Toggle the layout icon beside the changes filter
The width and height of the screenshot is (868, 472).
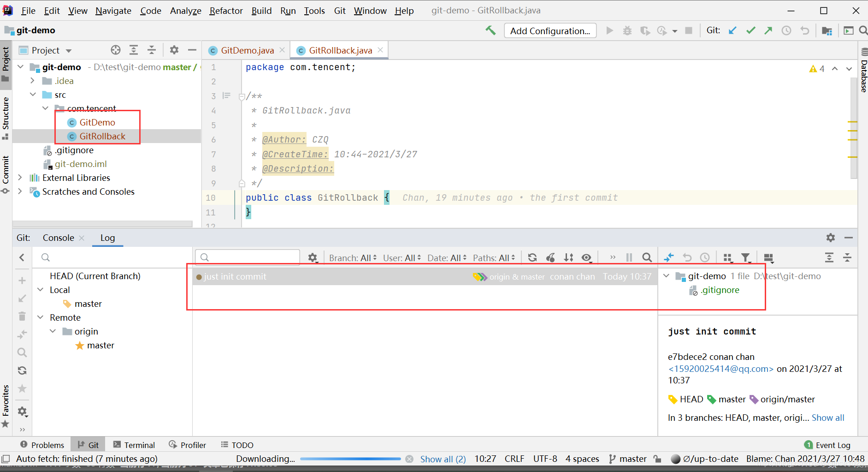pos(768,257)
